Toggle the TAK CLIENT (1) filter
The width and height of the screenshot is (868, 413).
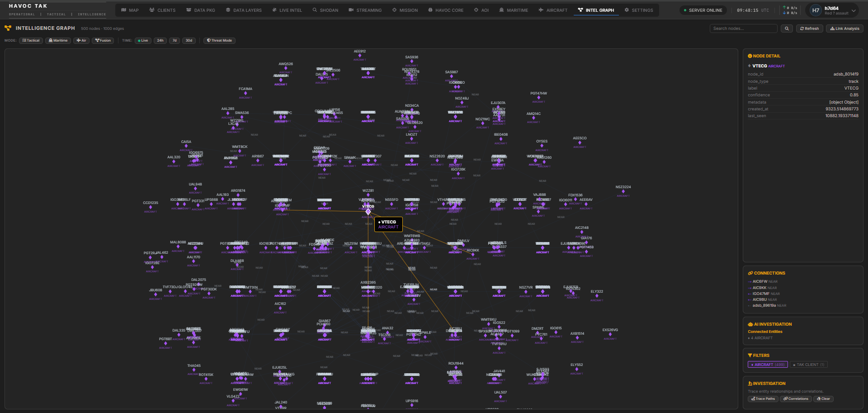pyautogui.click(x=809, y=365)
